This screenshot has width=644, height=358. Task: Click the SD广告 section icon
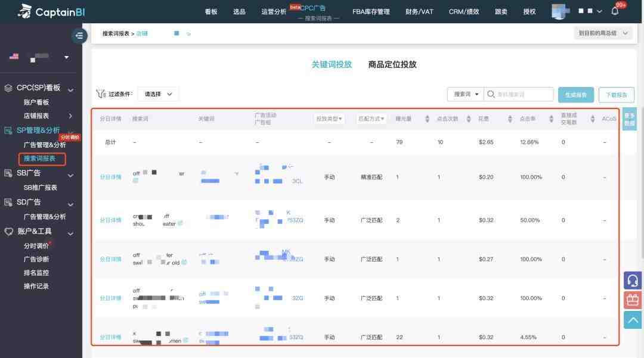coord(8,202)
